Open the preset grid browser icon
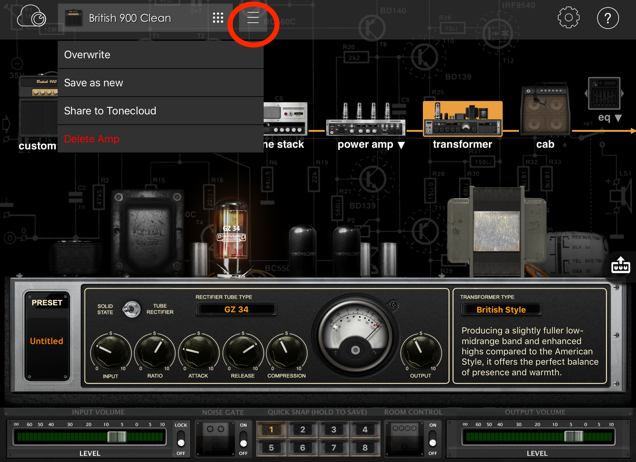Image resolution: width=636 pixels, height=462 pixels. [x=218, y=18]
